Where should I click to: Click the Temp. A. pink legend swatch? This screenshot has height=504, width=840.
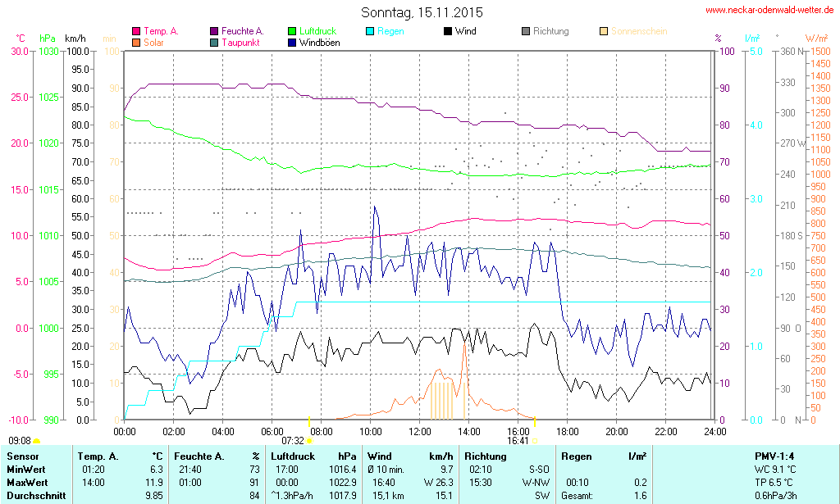pyautogui.click(x=136, y=31)
